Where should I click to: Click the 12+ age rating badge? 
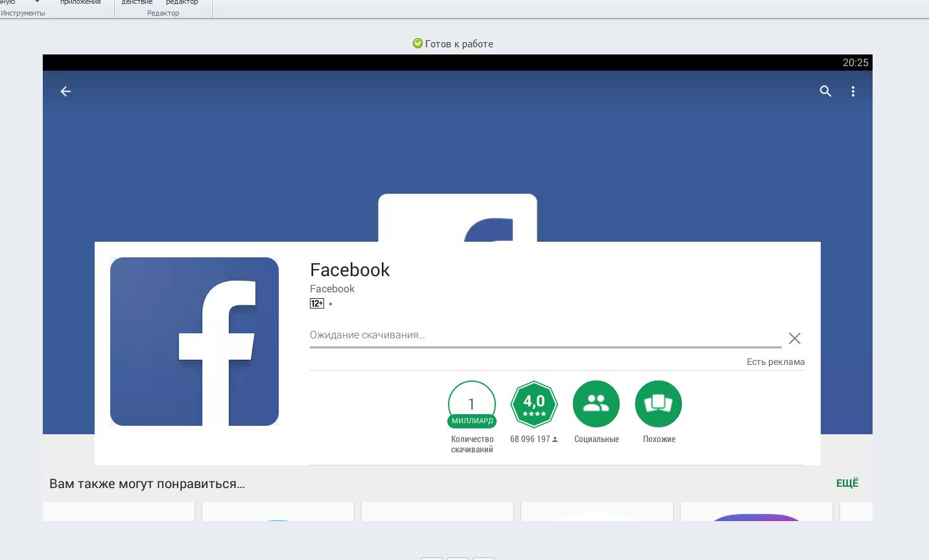(x=317, y=303)
